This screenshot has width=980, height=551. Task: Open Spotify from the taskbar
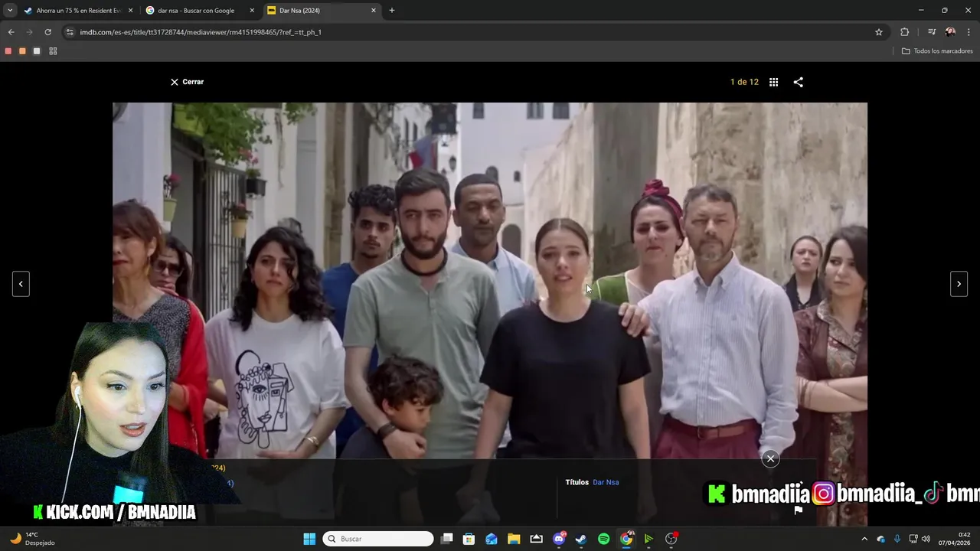[x=603, y=539]
